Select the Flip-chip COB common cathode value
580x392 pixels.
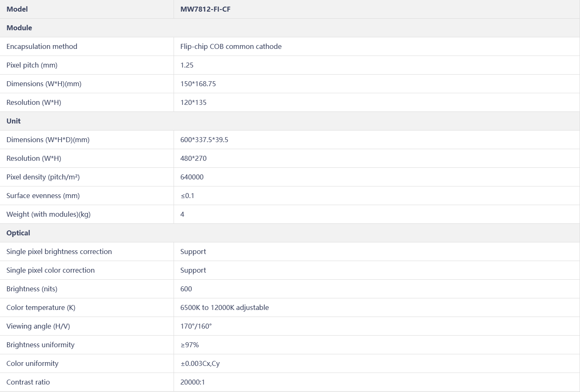tap(231, 46)
